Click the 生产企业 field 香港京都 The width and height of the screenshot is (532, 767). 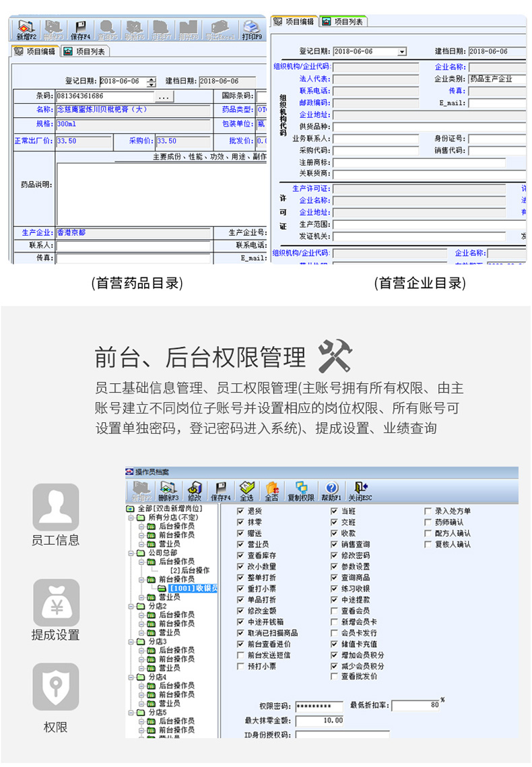133,233
